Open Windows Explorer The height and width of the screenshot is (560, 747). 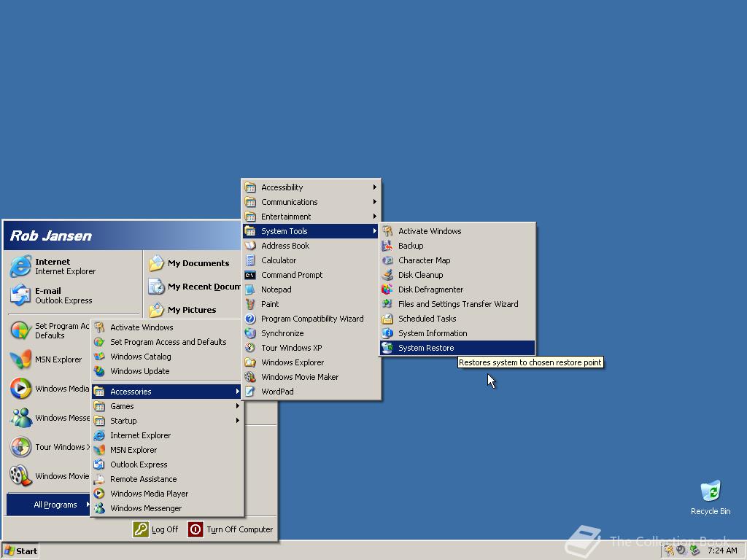tap(311, 362)
